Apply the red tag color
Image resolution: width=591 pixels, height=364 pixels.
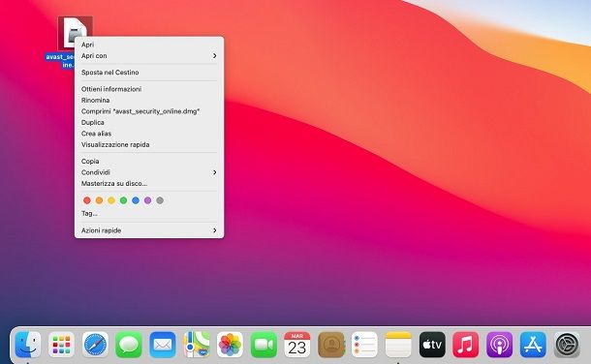coord(86,200)
